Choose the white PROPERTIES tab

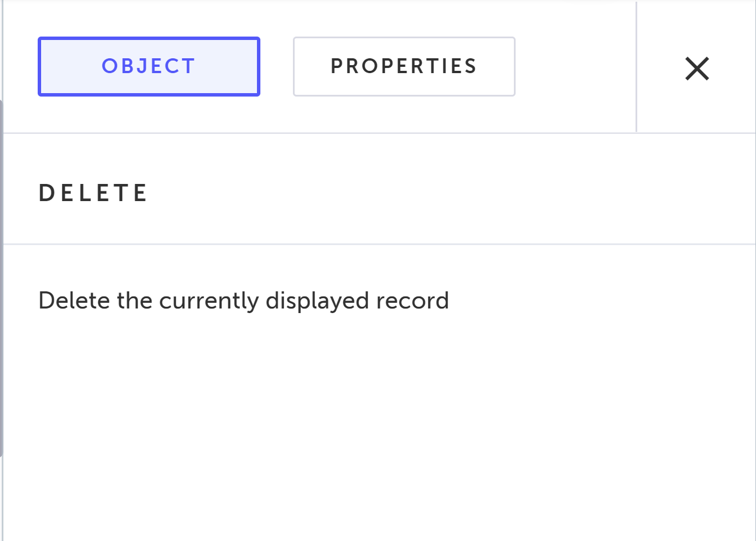(x=404, y=66)
